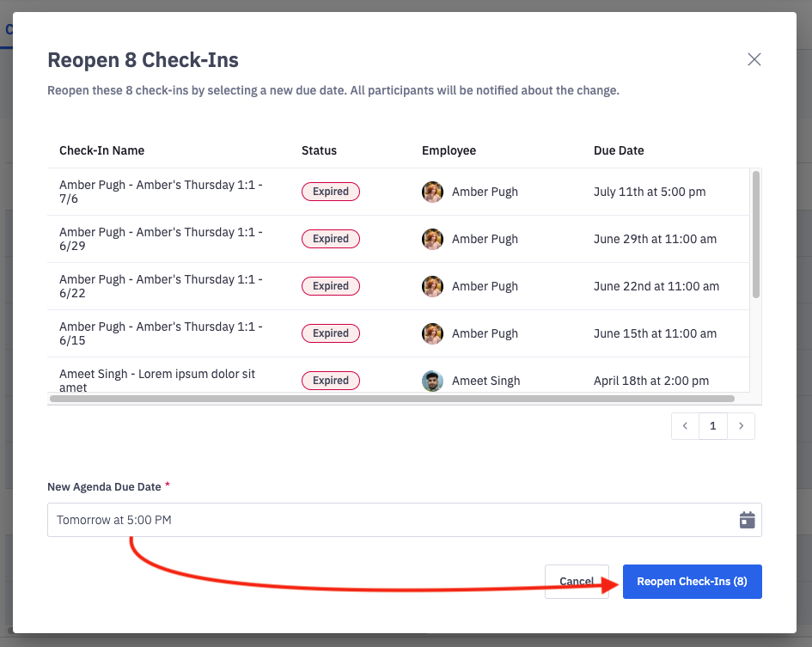
Task: Close the Reopen Check-Ins dialog
Action: tap(754, 59)
